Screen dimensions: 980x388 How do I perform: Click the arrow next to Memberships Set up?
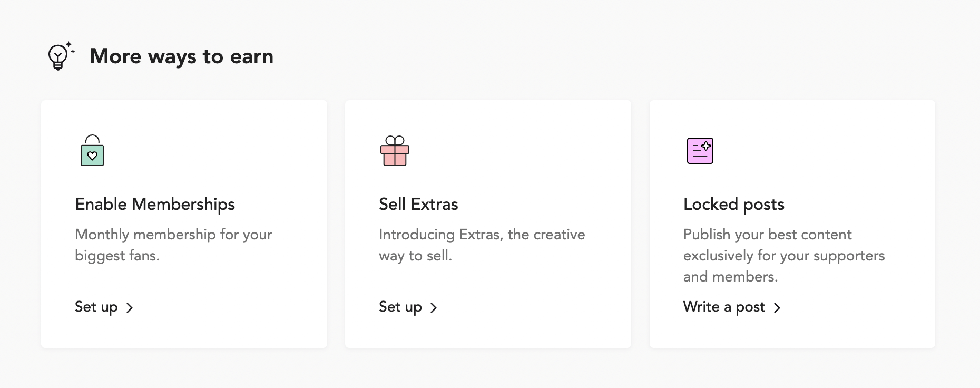[x=130, y=308]
